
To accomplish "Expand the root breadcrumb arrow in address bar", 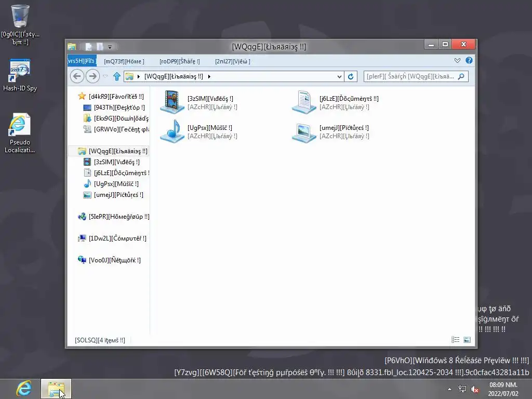I will click(138, 77).
